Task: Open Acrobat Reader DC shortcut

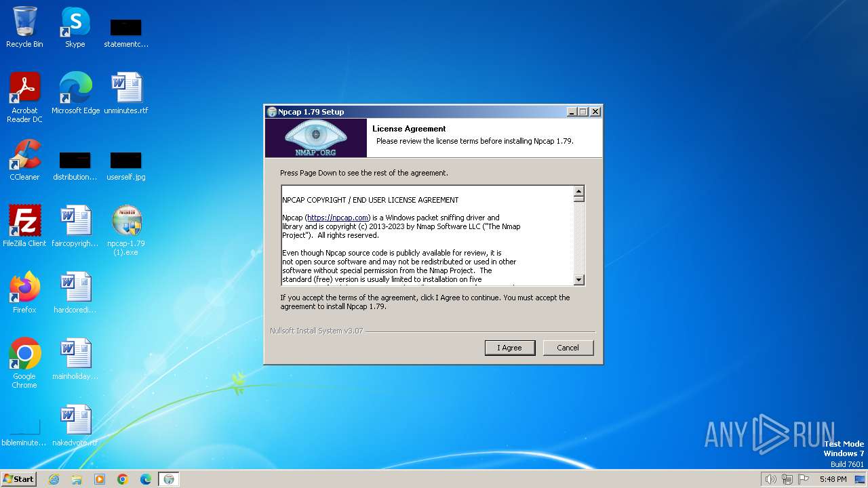Action: (x=24, y=97)
